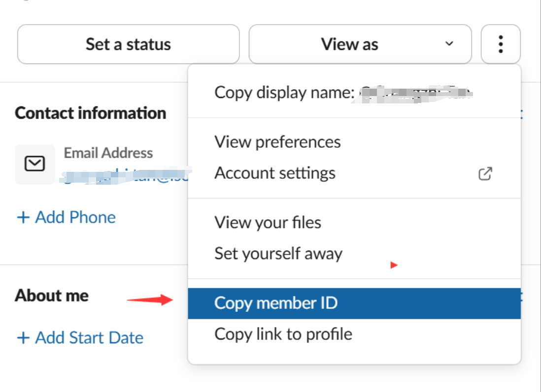Click the envelope email icon

[34, 164]
